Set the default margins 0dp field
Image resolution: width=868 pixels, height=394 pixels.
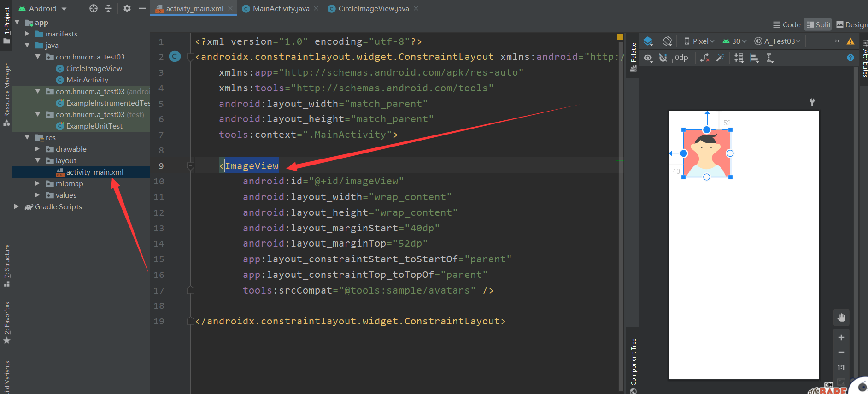(682, 58)
